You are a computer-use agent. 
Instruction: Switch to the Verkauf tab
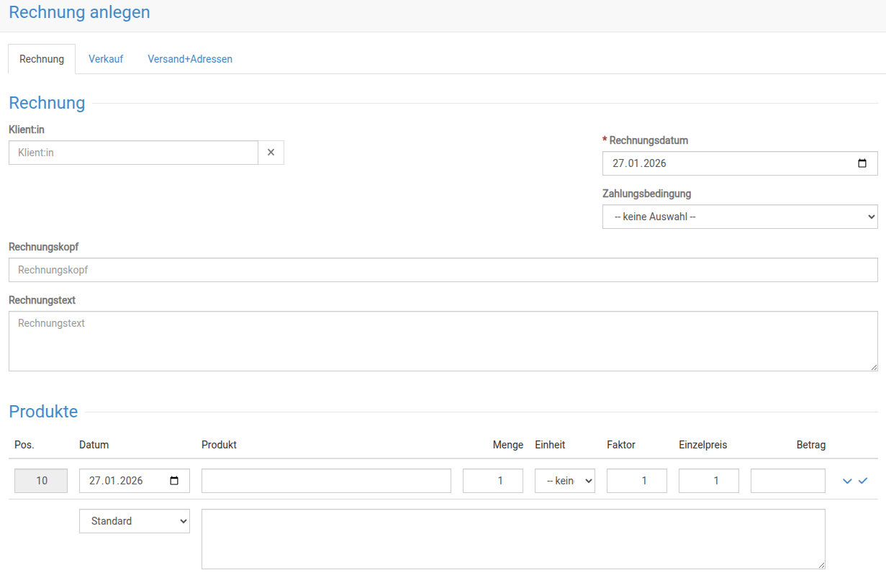pos(106,59)
